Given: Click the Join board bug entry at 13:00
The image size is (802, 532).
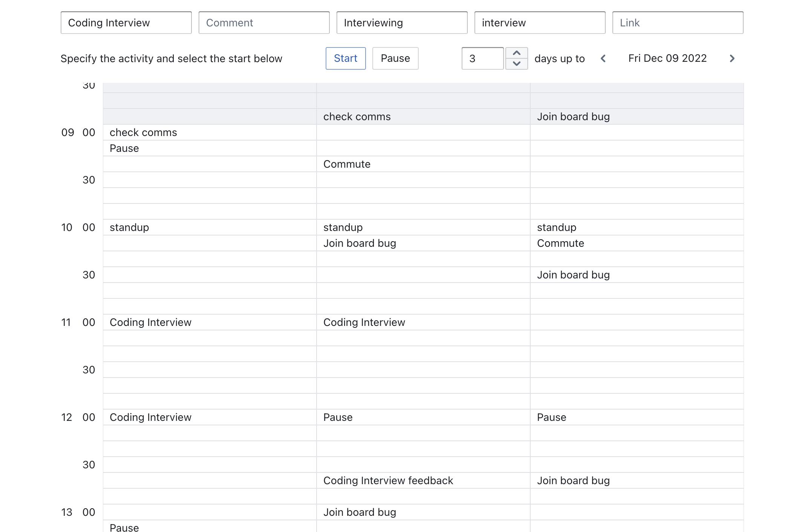Looking at the screenshot, I should [360, 512].
